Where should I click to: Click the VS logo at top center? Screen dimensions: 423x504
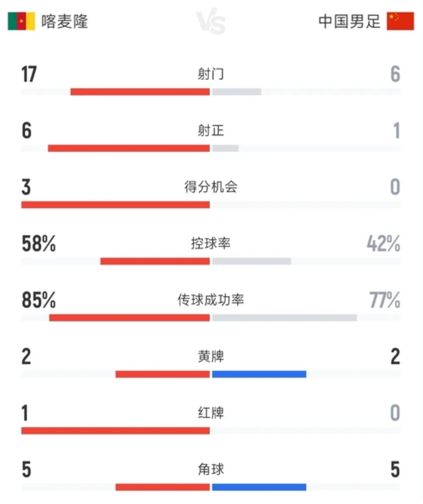point(211,22)
